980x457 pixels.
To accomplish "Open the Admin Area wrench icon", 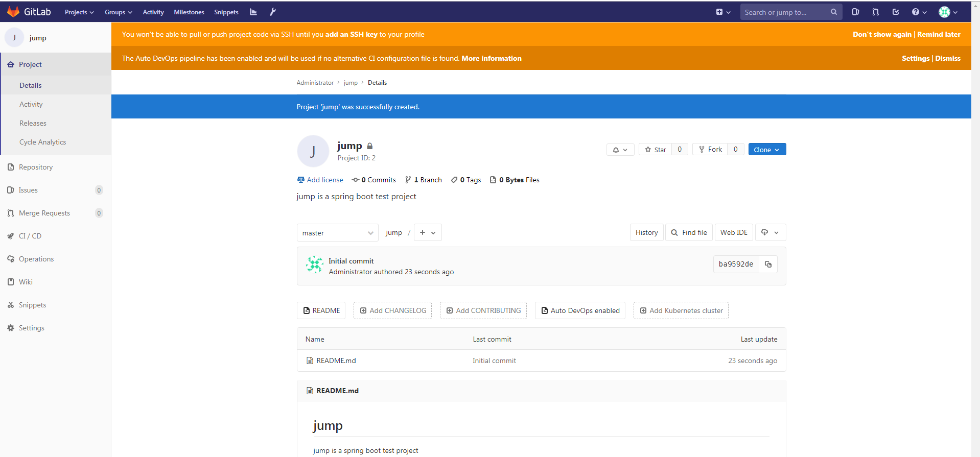I will pyautogui.click(x=273, y=12).
